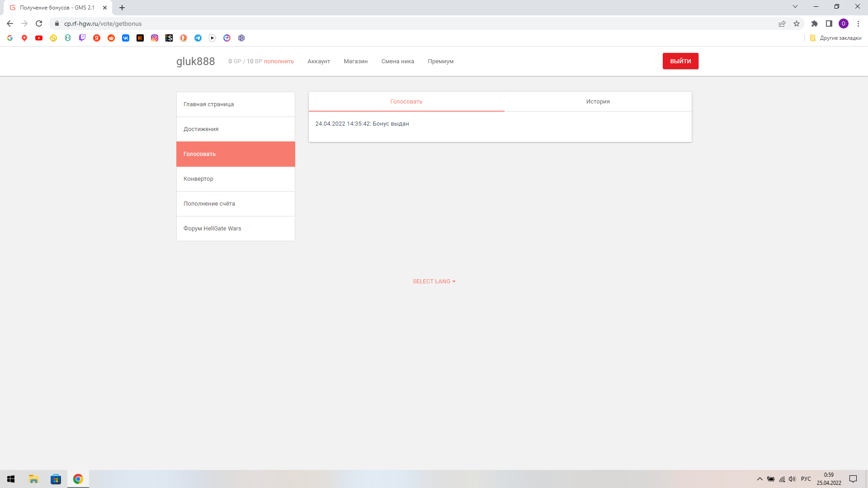
Task: Open the YouTube bookmark
Action: (39, 38)
